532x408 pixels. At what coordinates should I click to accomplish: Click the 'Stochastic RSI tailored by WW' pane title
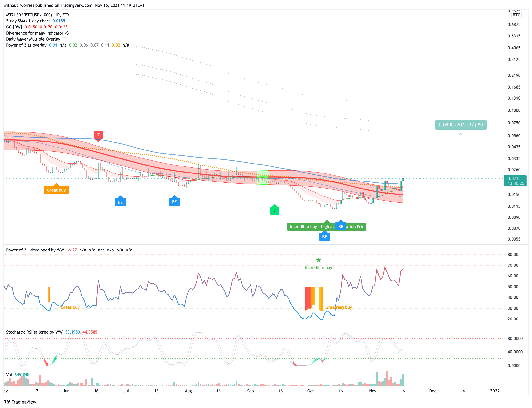(x=34, y=332)
